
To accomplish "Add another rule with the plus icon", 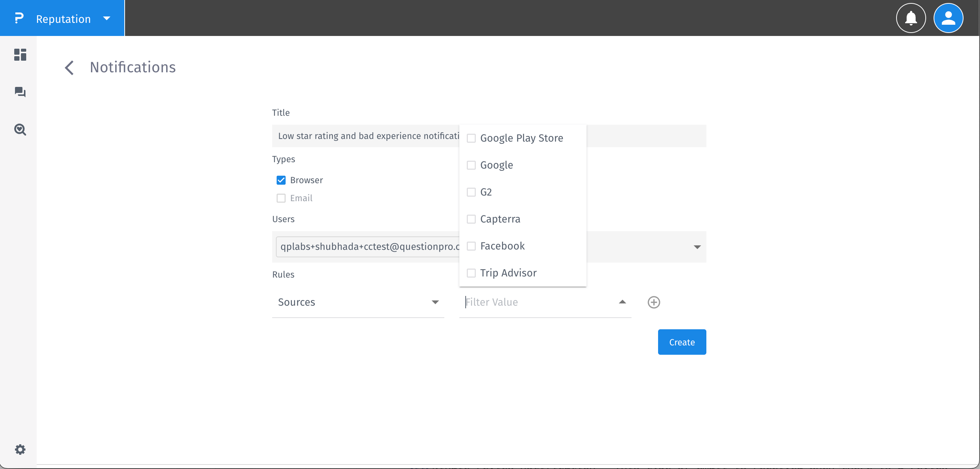I will click(x=654, y=302).
